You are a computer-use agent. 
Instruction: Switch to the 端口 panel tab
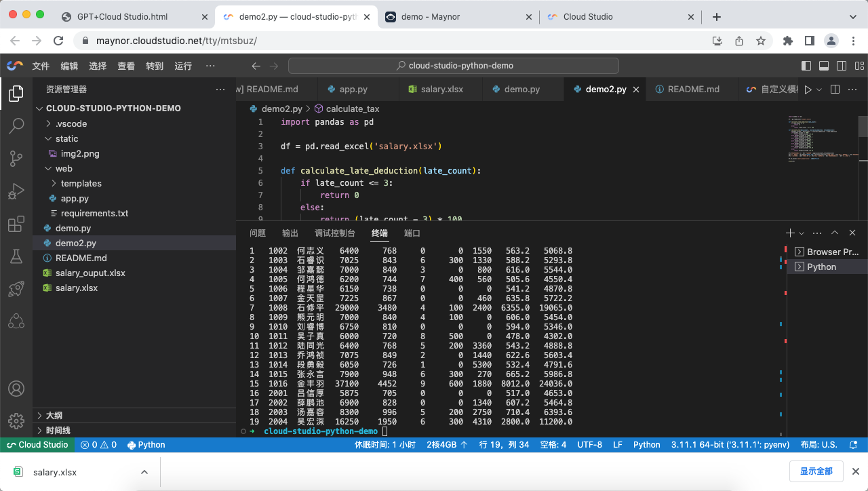412,233
